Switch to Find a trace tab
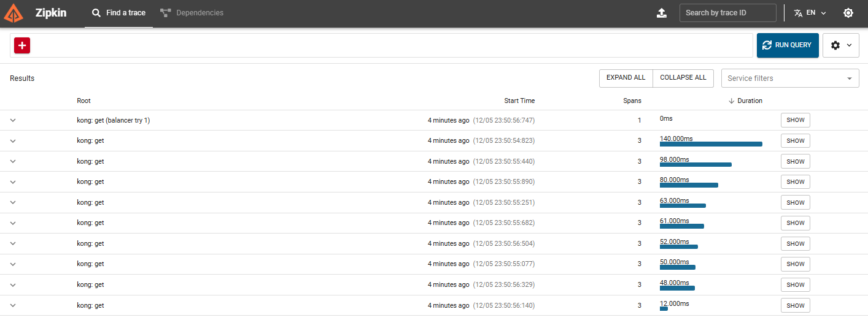868x320 pixels. pyautogui.click(x=119, y=13)
